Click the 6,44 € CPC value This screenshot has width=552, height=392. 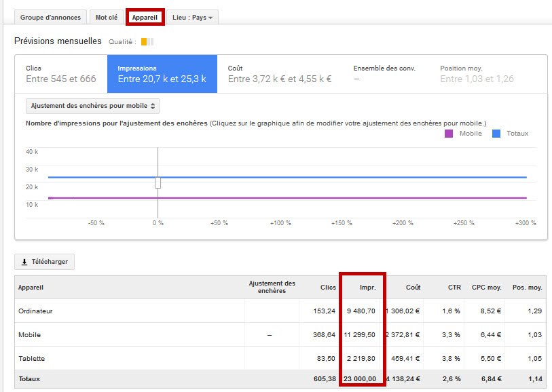[x=491, y=335]
